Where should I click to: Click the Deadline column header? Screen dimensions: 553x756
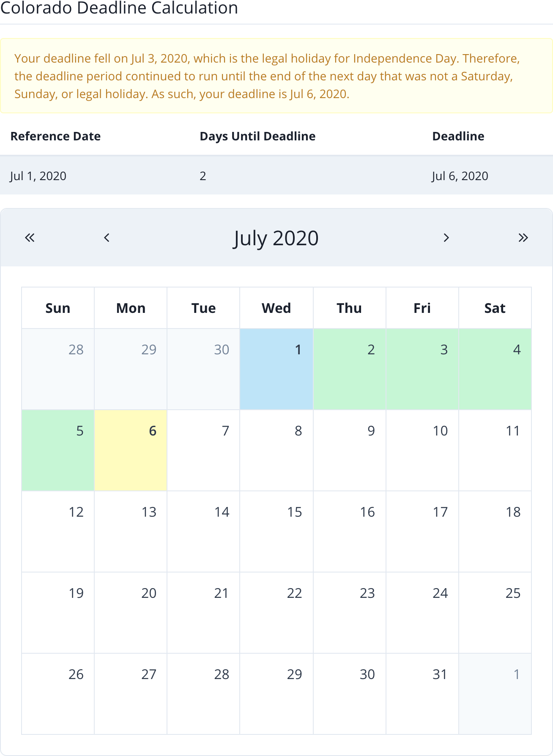[x=458, y=136]
